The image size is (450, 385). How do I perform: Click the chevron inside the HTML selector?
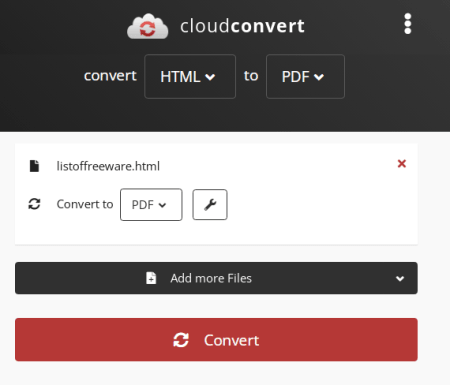[210, 77]
